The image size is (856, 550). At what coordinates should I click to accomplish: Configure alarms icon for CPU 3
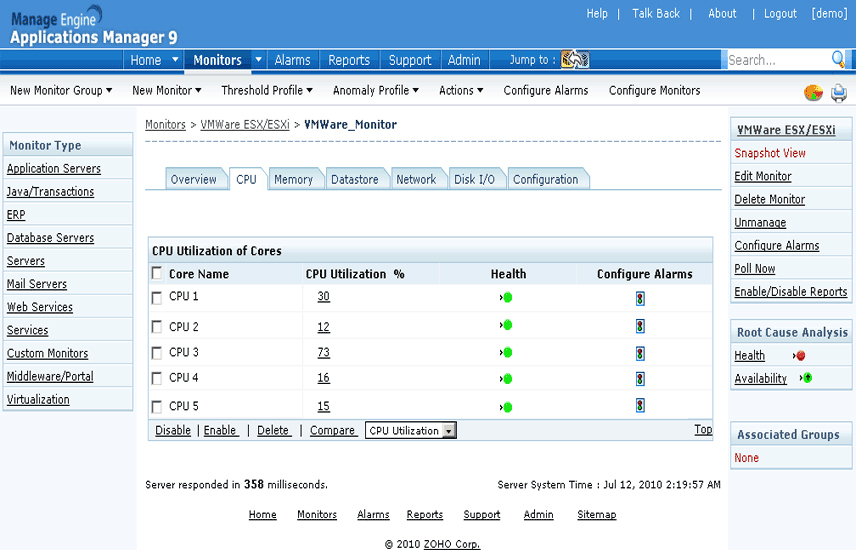pyautogui.click(x=640, y=354)
